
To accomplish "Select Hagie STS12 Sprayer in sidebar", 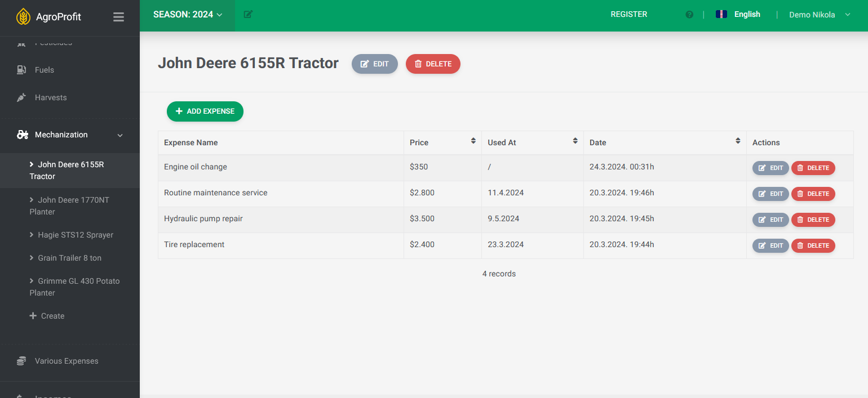I will tap(75, 235).
